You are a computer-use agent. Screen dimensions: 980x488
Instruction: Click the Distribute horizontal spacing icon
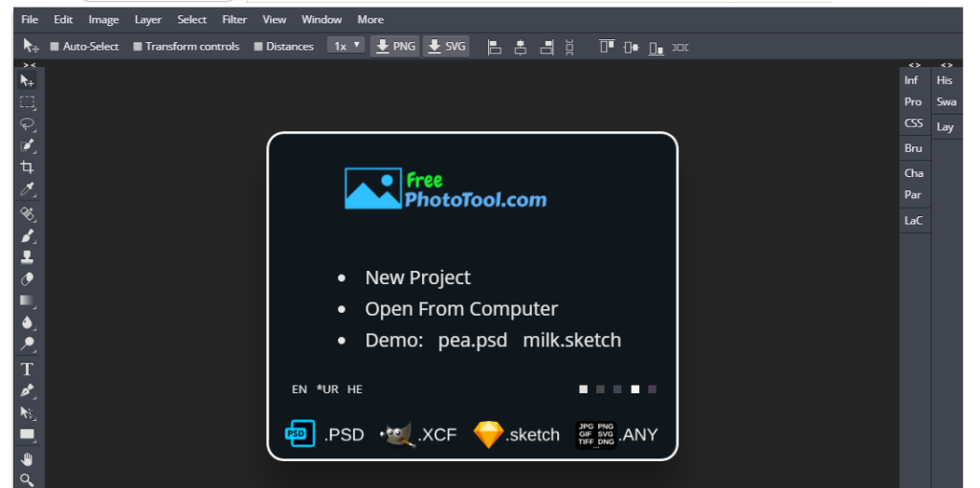[x=680, y=47]
